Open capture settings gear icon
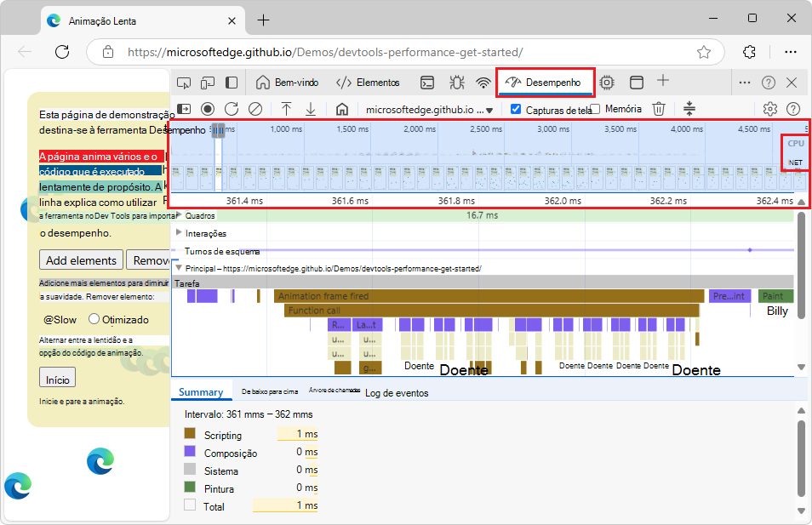Screen dimensions: 812x525 pyautogui.click(x=770, y=109)
